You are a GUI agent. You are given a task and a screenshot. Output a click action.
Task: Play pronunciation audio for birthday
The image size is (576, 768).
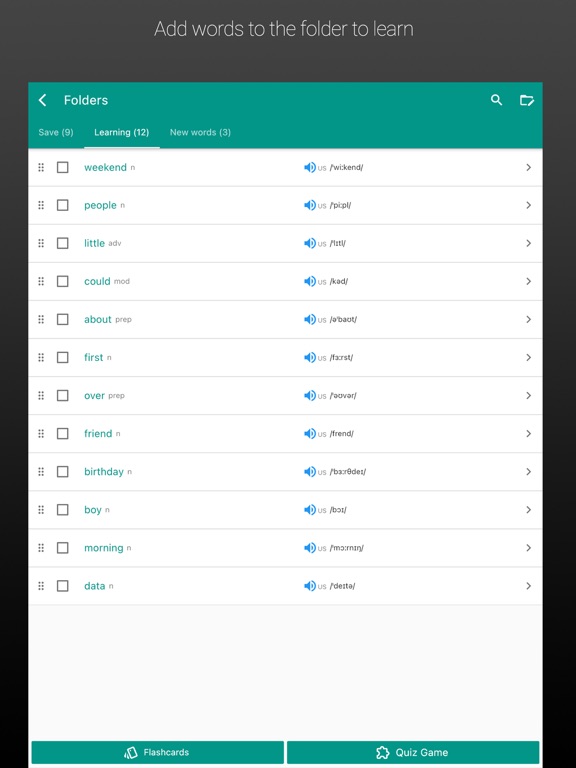[310, 472]
